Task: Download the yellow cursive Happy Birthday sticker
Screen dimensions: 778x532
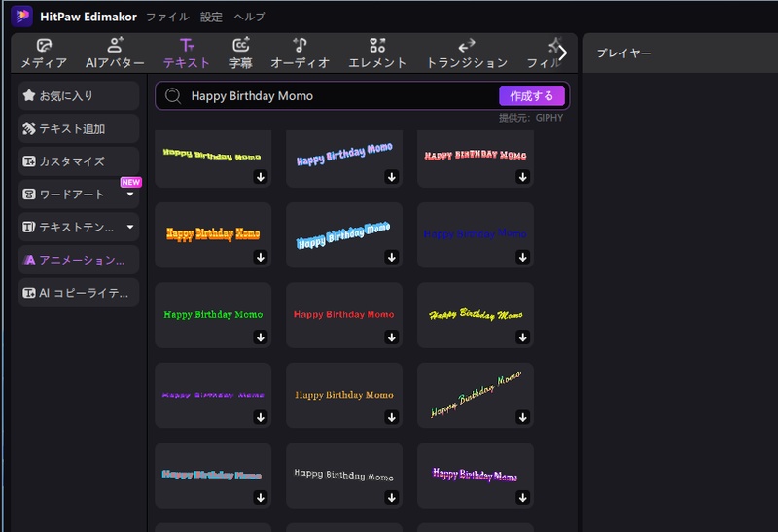Action: 522,337
